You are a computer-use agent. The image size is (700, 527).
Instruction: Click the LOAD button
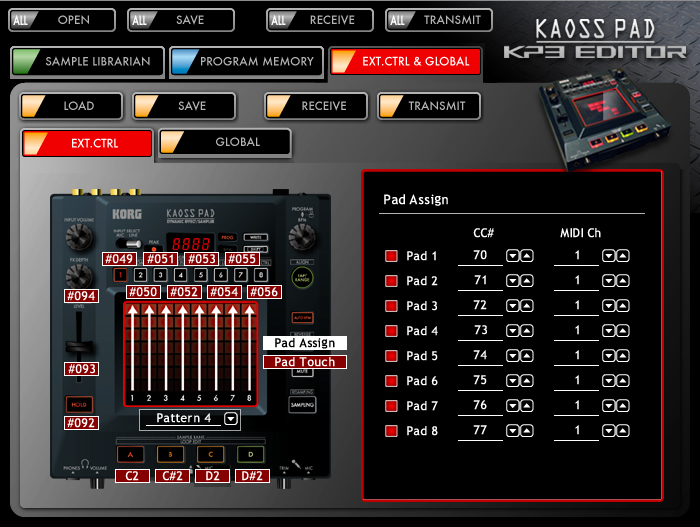tap(71, 106)
